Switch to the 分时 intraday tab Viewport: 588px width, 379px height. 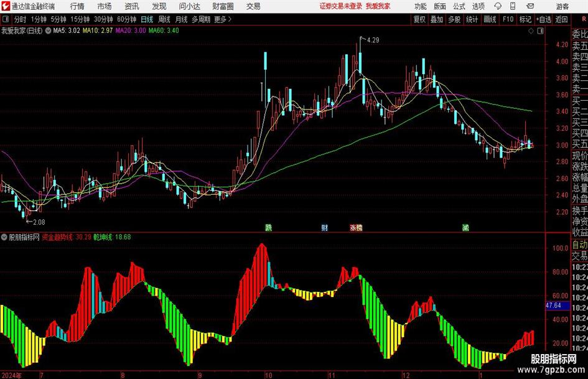coord(21,19)
